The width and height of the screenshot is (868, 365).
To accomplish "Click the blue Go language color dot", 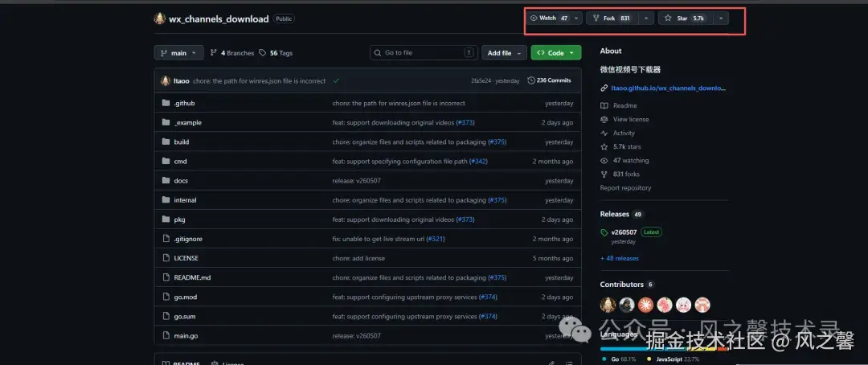I will [604, 359].
